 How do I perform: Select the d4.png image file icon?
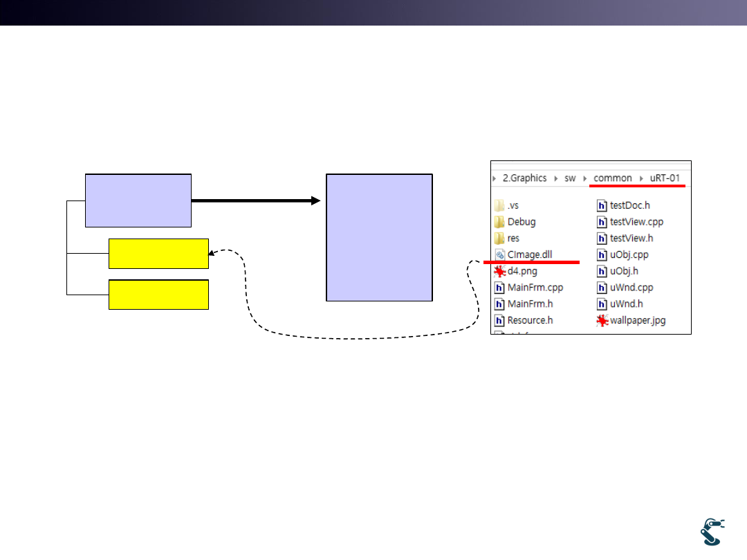pyautogui.click(x=501, y=271)
